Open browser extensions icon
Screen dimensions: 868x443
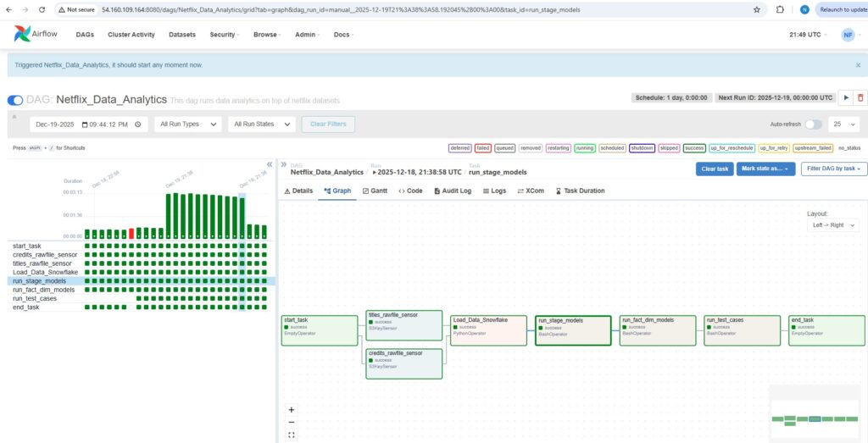780,10
